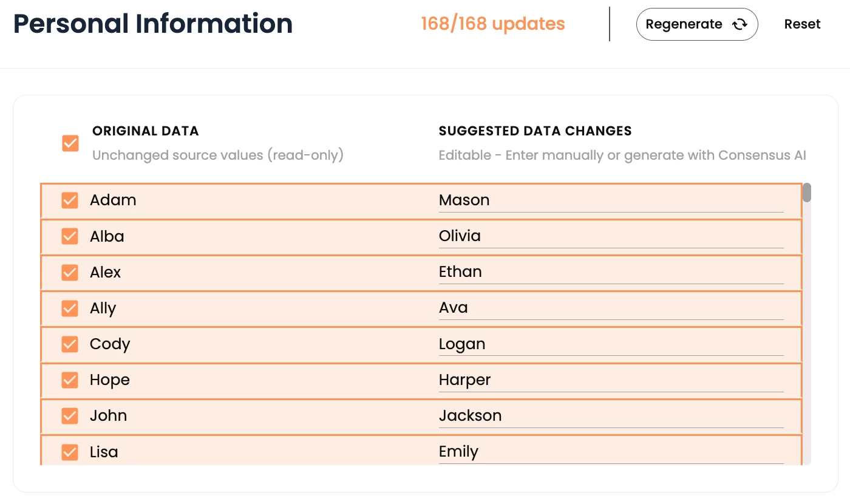Click the Emily suggested value field
The image size is (850, 504).
610,452
